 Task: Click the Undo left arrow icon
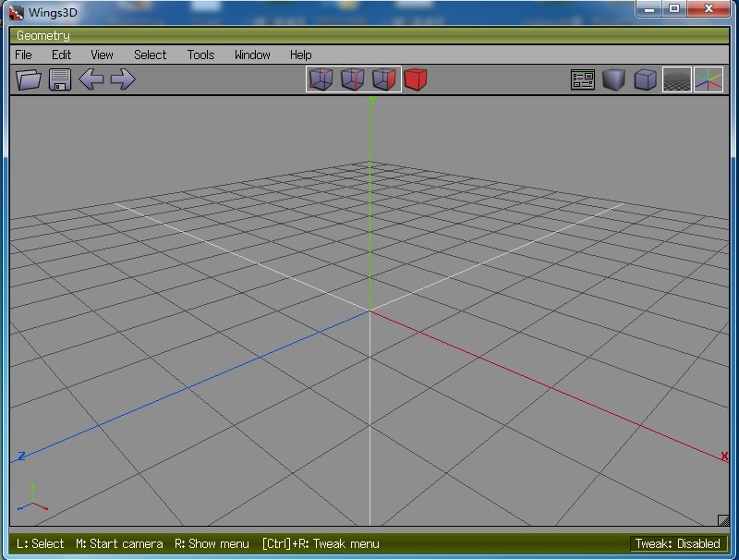pyautogui.click(x=91, y=79)
